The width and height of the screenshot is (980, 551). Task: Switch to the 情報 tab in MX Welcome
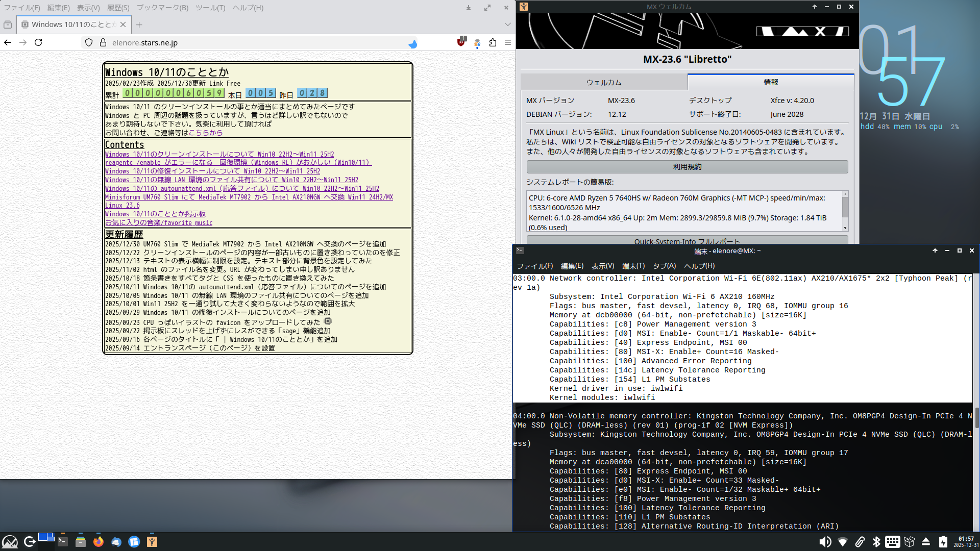(x=771, y=82)
